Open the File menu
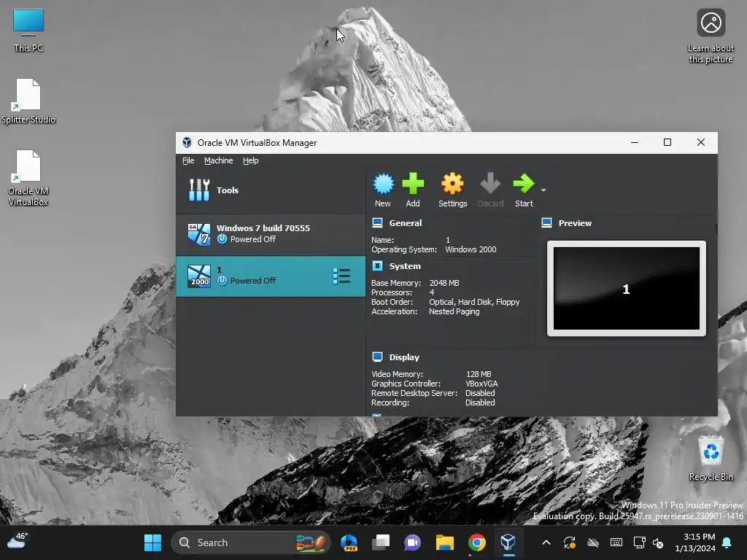 pos(188,160)
